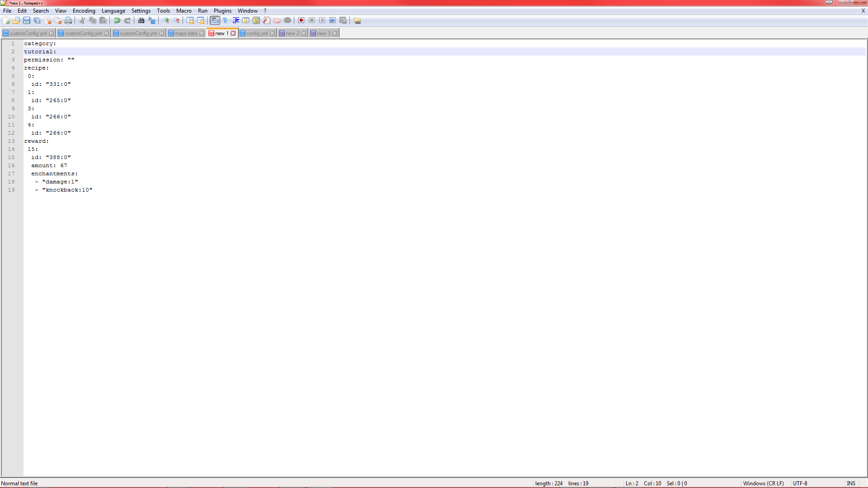This screenshot has height=488, width=868.
Task: Click the '"knockback:10"' line
Action: pos(67,190)
